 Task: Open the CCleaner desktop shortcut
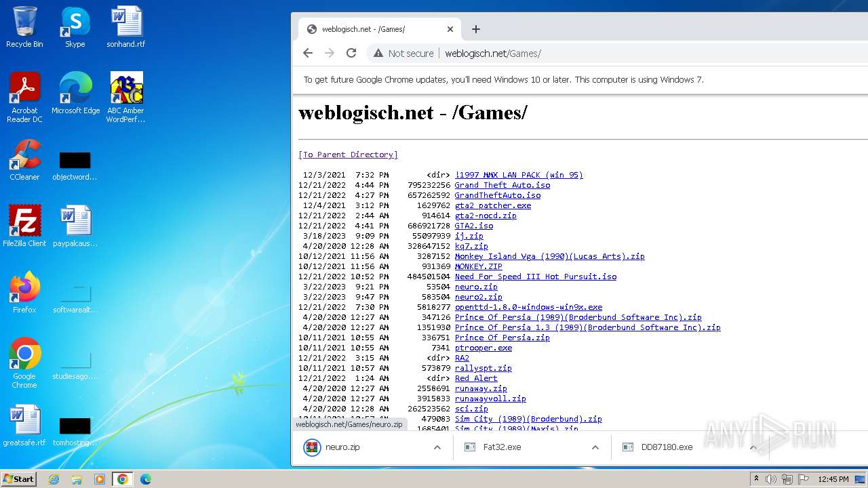pos(24,160)
